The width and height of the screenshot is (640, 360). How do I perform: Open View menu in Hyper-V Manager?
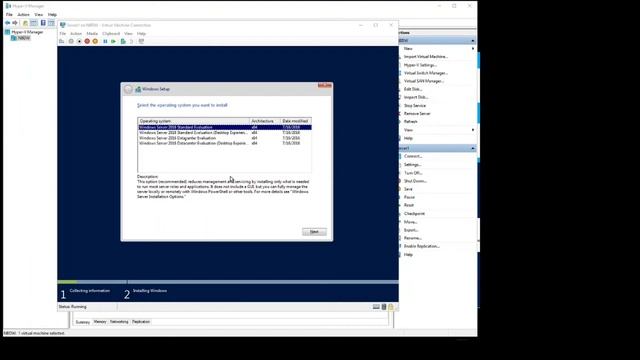(39, 14)
